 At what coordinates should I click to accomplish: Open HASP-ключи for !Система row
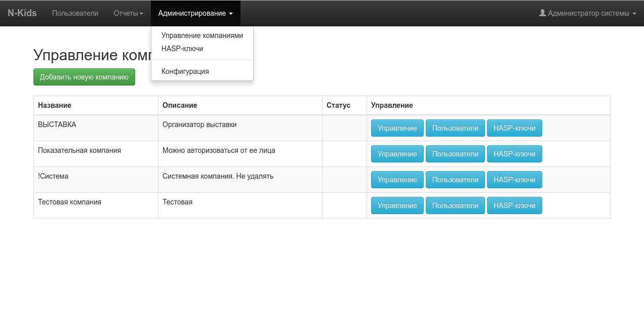(x=514, y=180)
